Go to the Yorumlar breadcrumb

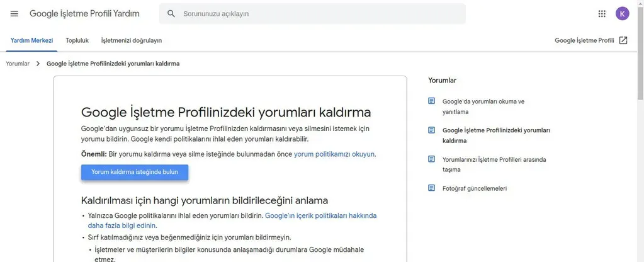(18, 64)
